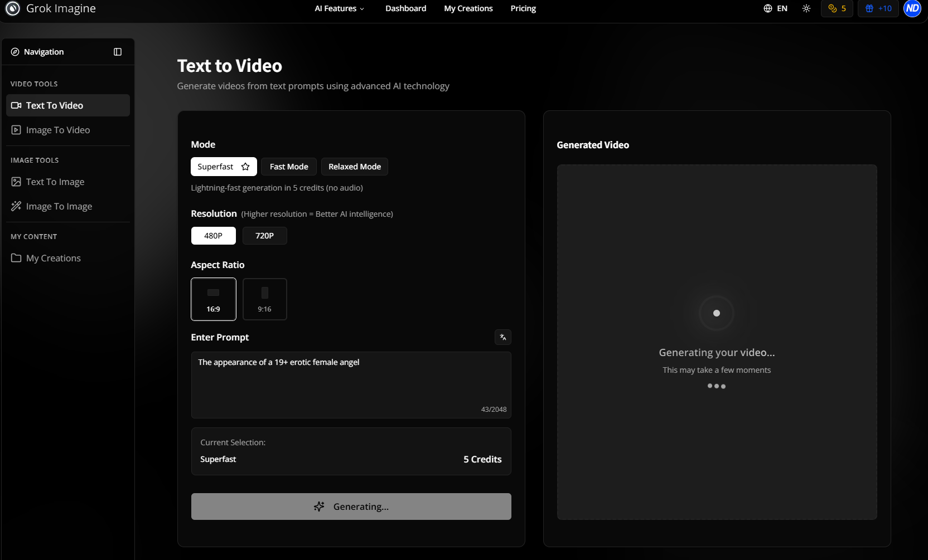Expand the AI Features dropdown menu
The image size is (928, 560).
tap(340, 8)
